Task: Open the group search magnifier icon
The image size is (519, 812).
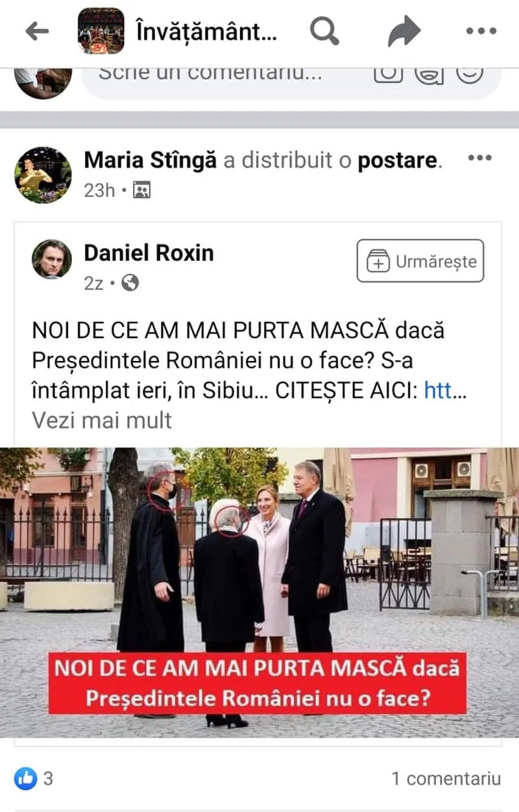Action: point(324,31)
